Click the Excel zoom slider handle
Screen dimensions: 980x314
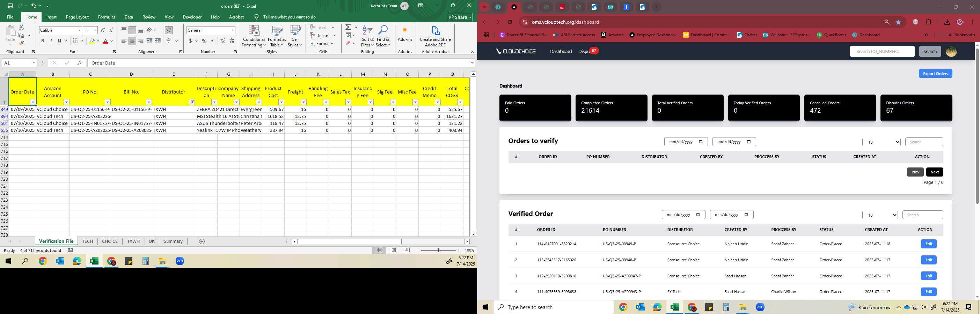click(x=438, y=250)
